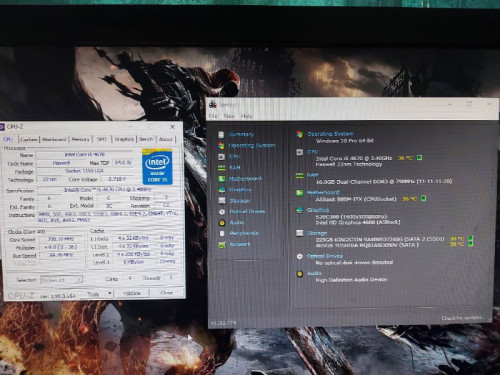Open the About tab in CPU-Z

166,139
